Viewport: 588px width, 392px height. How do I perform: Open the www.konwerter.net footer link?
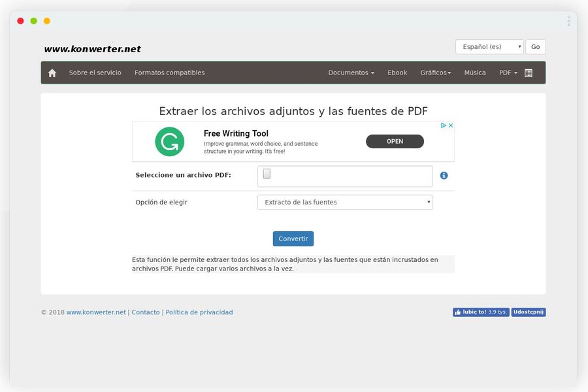96,312
